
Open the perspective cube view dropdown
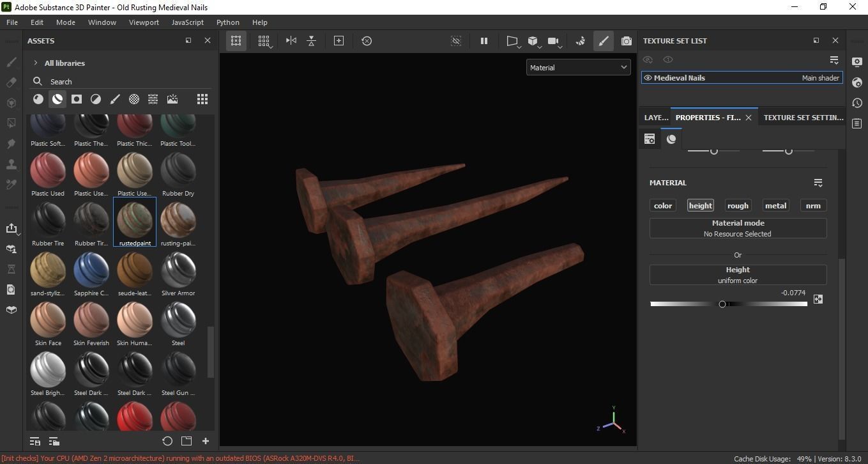click(x=533, y=42)
